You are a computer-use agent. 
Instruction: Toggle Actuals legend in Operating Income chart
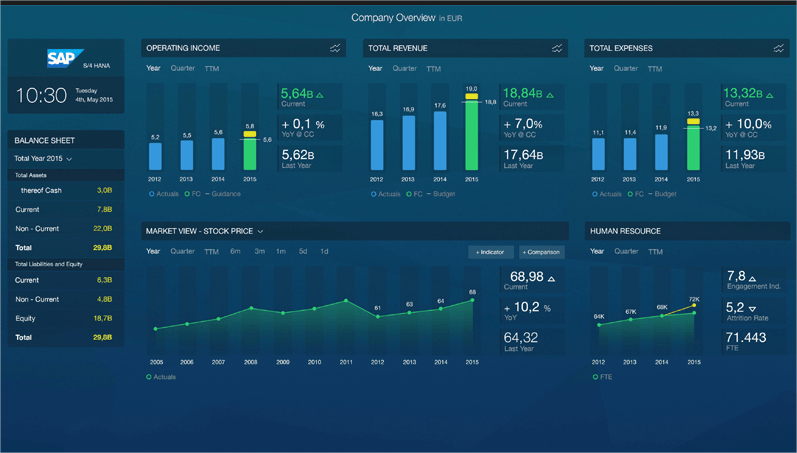[165, 194]
